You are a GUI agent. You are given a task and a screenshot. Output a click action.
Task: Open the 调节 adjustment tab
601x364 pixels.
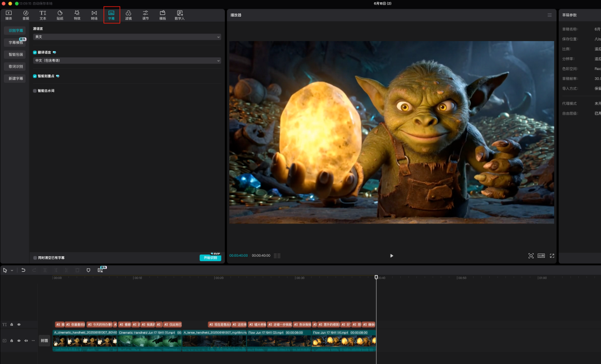click(x=146, y=15)
